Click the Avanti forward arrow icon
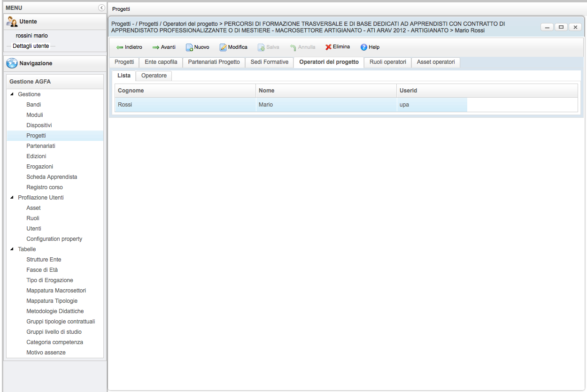The image size is (587, 392). click(x=156, y=47)
